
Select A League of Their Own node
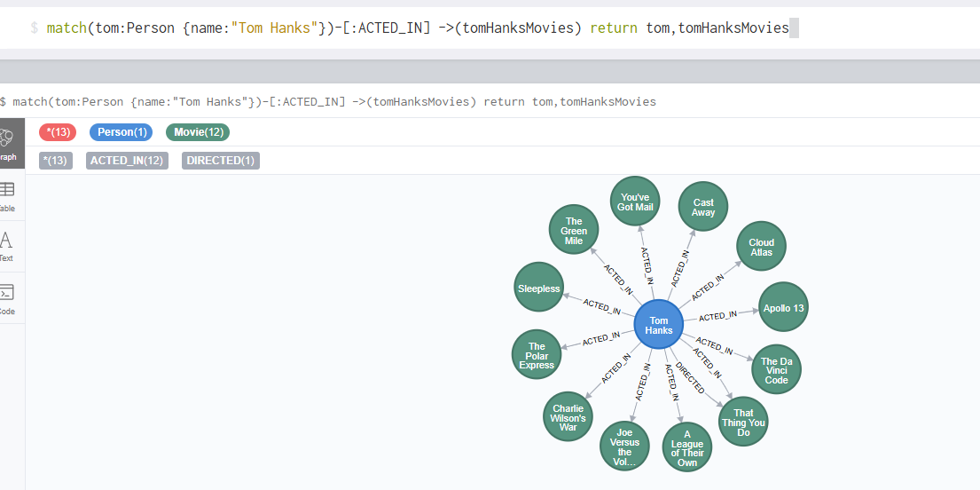(686, 447)
